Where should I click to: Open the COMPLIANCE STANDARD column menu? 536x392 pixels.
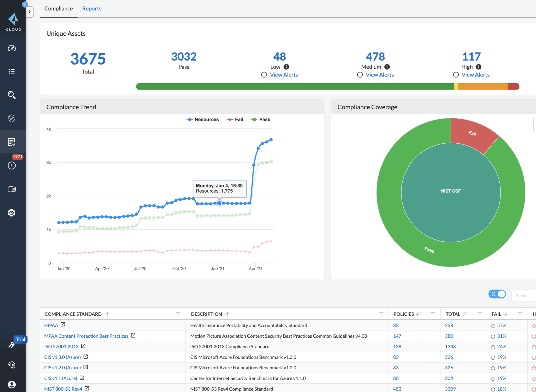click(178, 314)
